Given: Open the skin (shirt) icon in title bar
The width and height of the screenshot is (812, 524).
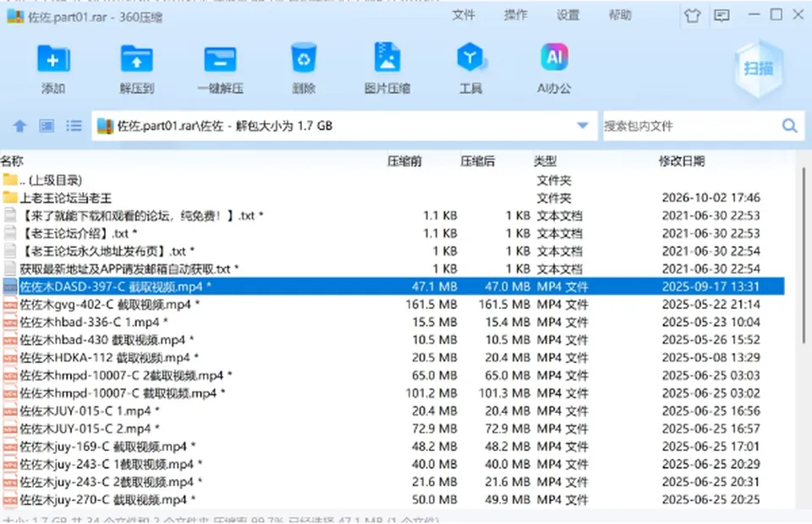Looking at the screenshot, I should [x=693, y=15].
